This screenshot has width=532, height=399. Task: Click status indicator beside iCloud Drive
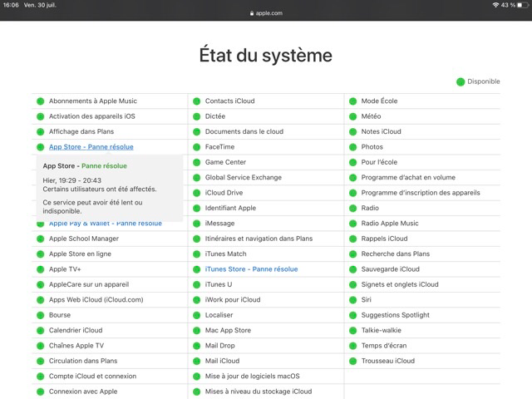click(197, 193)
